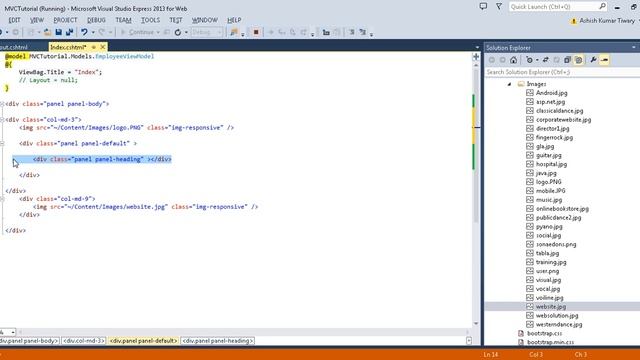Click the Pending Changes Filter icon
This screenshot has width=640, height=360.
[x=529, y=60]
